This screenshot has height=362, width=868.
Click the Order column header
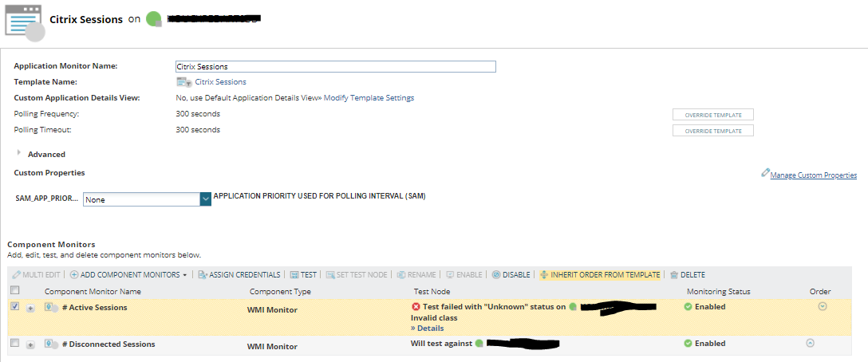(820, 292)
